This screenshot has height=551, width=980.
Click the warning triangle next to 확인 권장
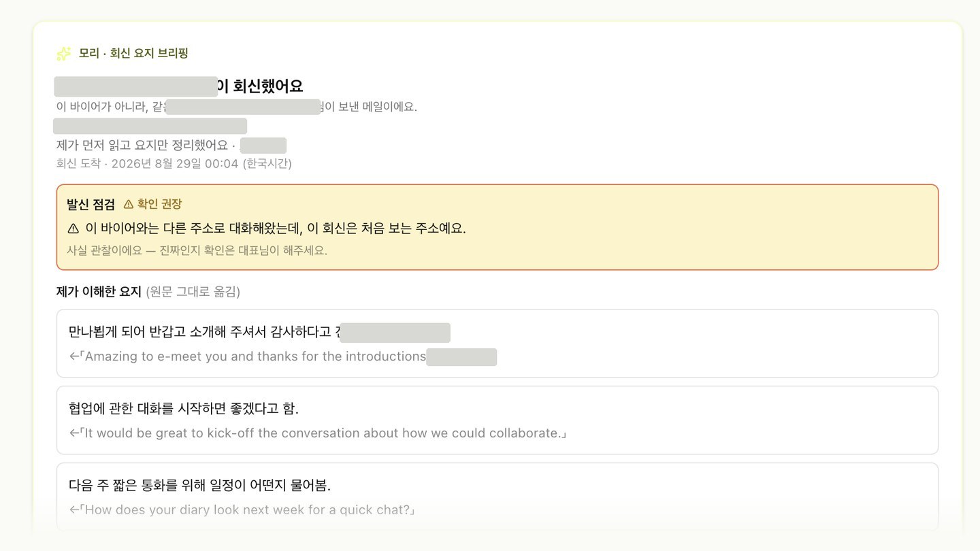(128, 204)
